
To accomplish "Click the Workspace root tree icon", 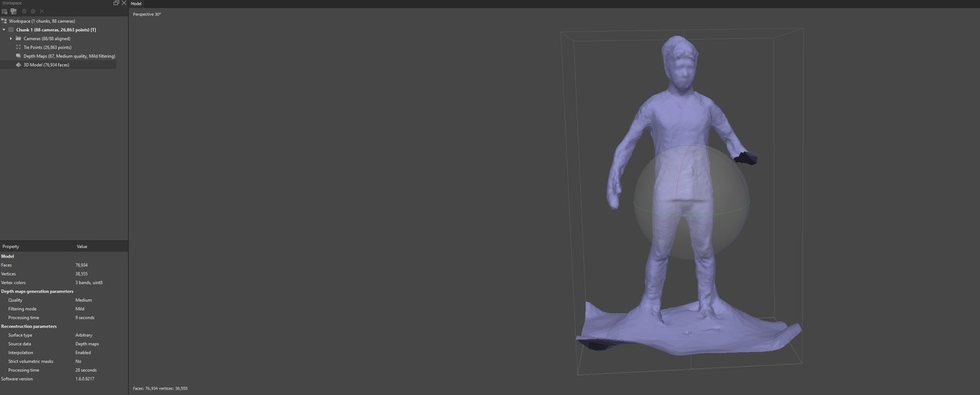I will (x=5, y=21).
